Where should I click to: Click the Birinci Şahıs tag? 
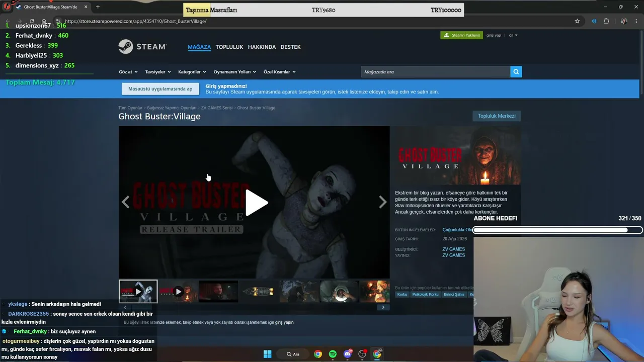[x=454, y=294]
